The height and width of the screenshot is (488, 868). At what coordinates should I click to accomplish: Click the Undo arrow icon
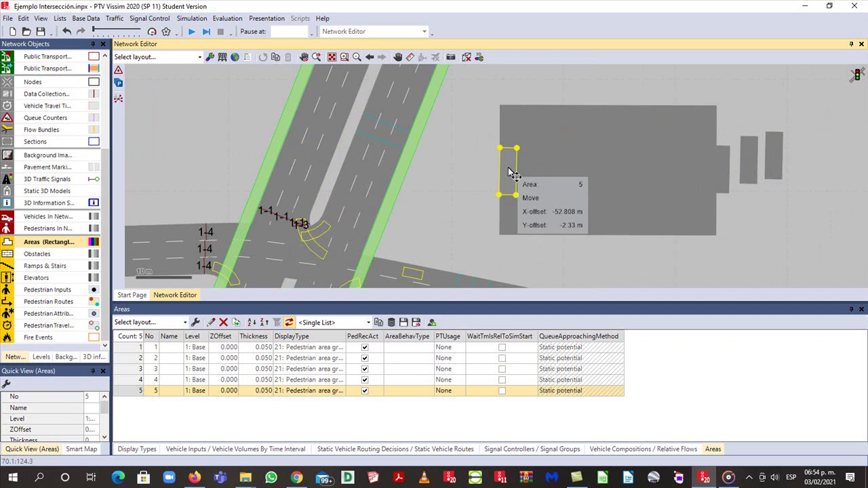tap(66, 31)
